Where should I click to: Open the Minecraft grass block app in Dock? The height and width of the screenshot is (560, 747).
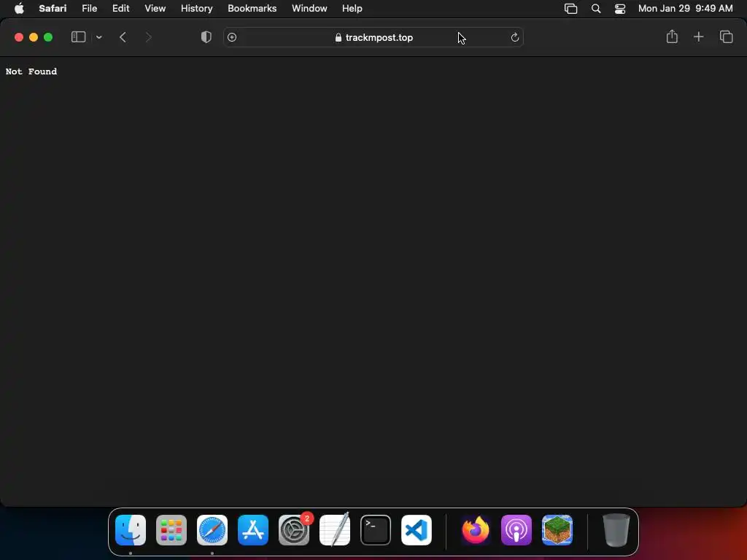(557, 530)
